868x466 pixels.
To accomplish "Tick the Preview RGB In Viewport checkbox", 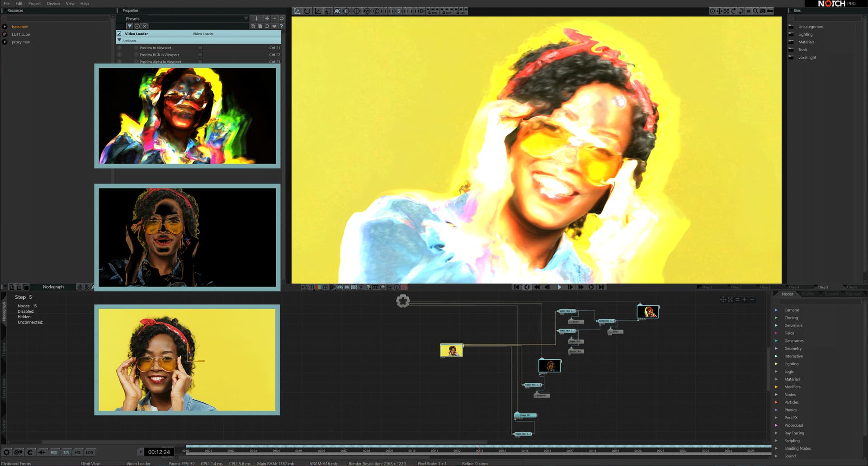I will (200, 55).
